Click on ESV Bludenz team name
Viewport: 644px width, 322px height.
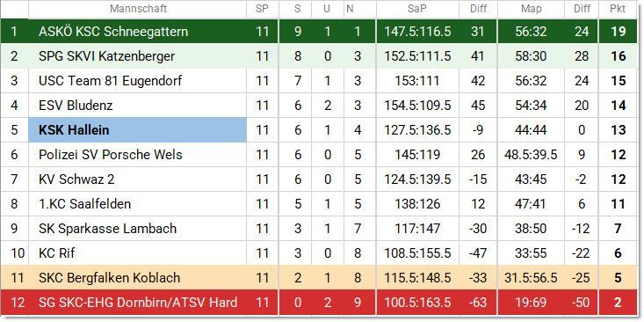pos(76,106)
